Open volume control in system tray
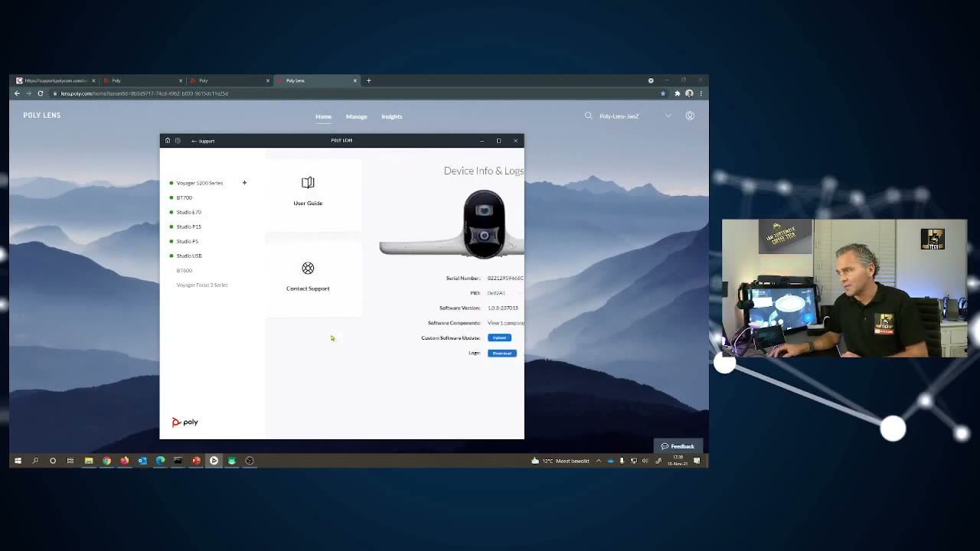Viewport: 980px width, 551px height. 645,461
